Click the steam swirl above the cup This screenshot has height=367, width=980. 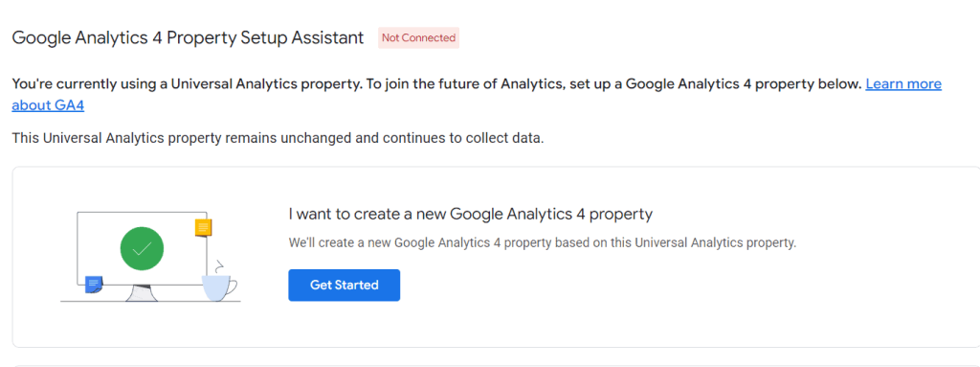tap(220, 265)
